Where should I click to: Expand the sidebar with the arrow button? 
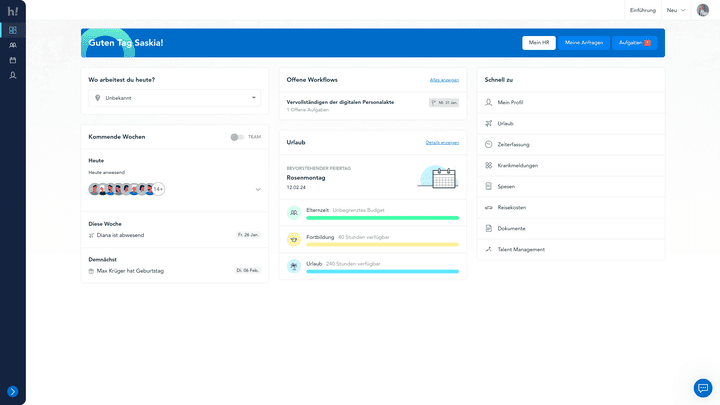click(x=13, y=391)
